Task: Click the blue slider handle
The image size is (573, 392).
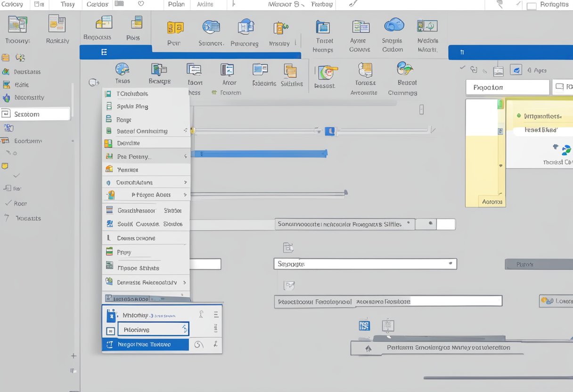Action: (330, 131)
